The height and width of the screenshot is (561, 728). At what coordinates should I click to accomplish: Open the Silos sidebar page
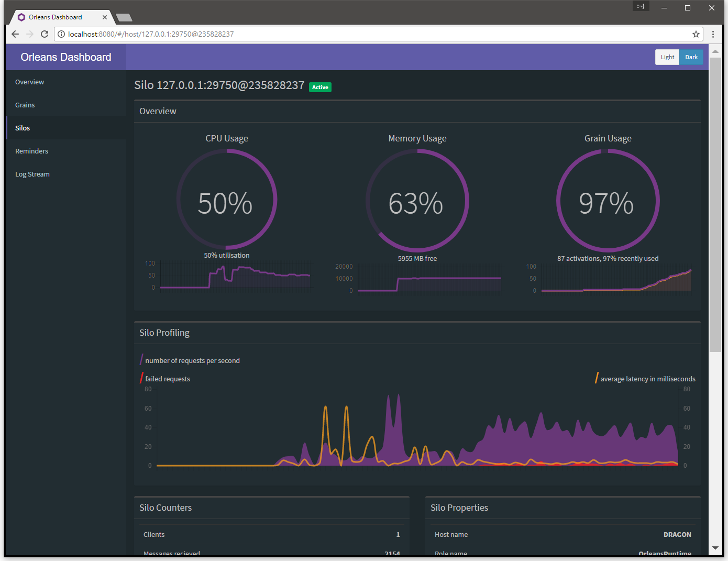pos(66,128)
